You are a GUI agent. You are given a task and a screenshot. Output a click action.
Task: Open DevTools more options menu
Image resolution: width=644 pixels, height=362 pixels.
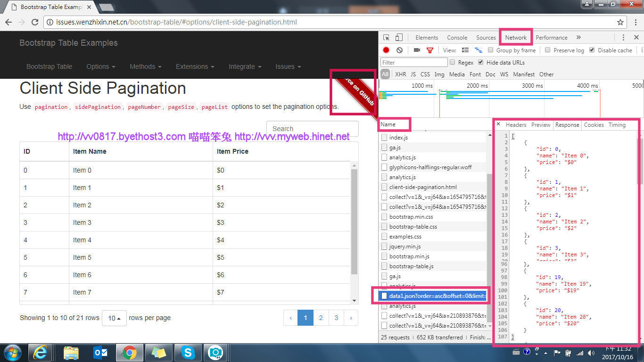(x=623, y=38)
